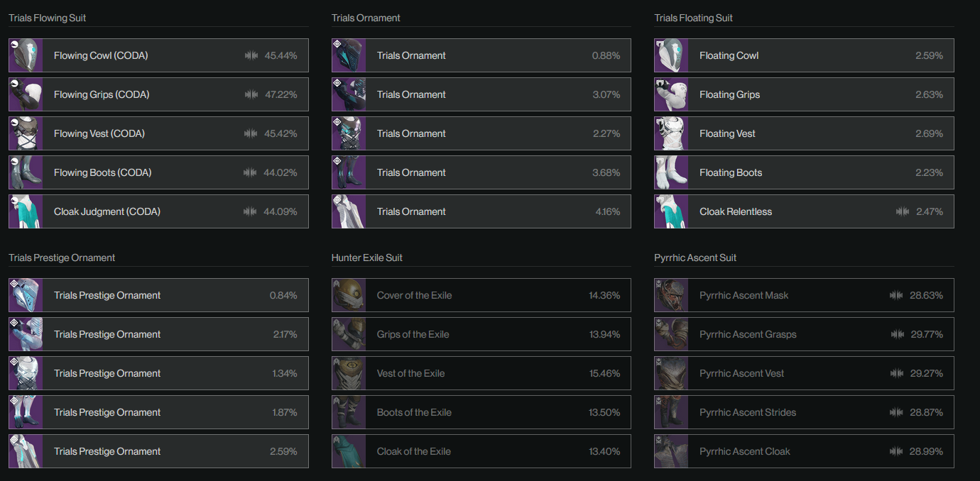Select the Cover of the Exile helmet icon
The image size is (980, 481).
click(x=349, y=295)
